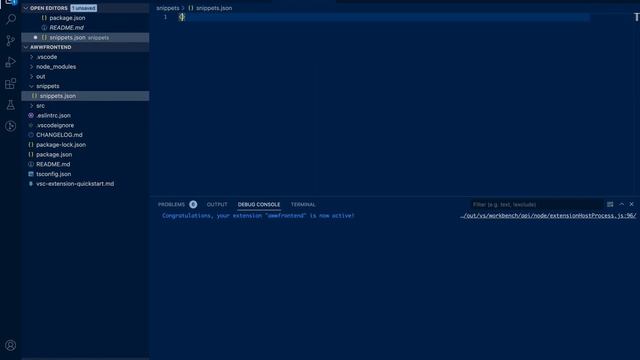Close the bottom panel
This screenshot has height=360, width=640.
pyautogui.click(x=631, y=204)
